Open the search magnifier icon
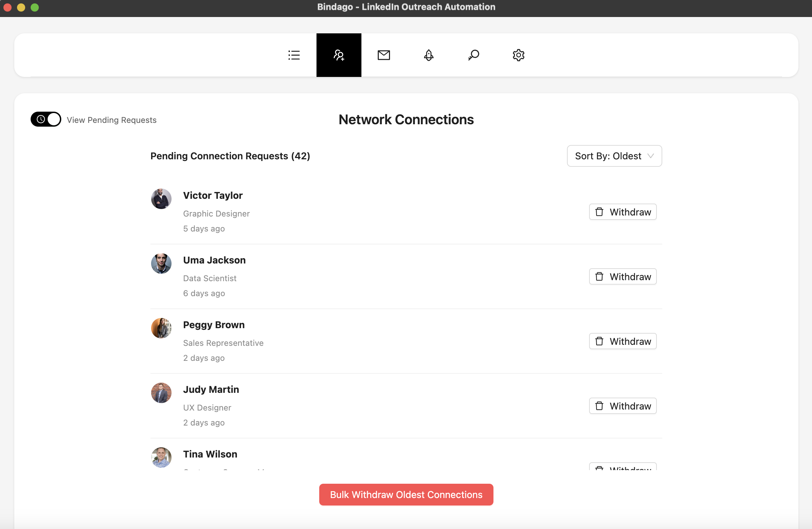 [473, 55]
